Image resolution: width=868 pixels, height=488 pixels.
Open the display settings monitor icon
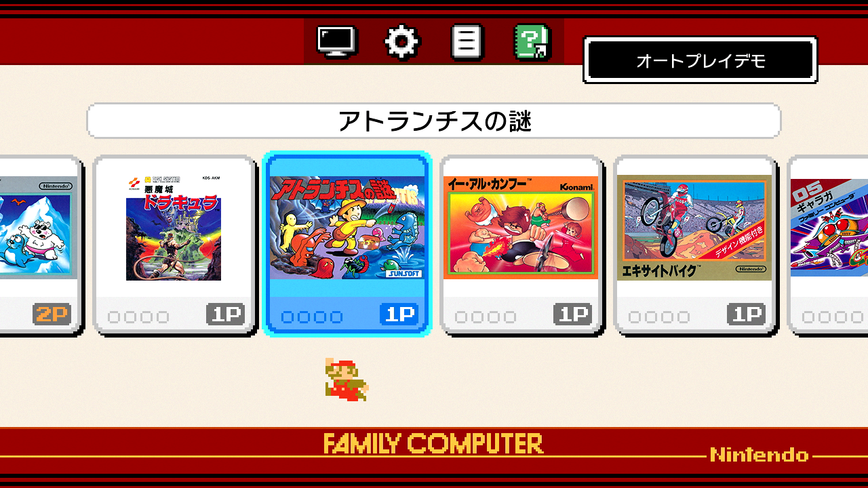pos(336,42)
